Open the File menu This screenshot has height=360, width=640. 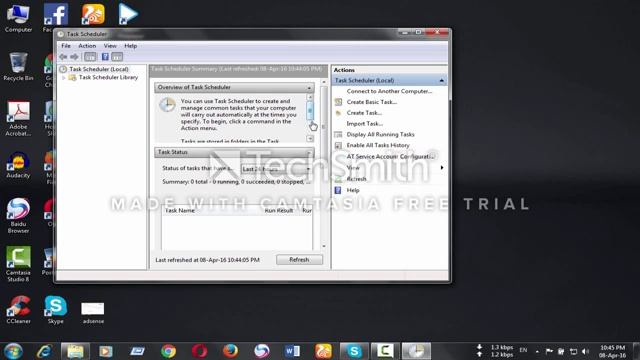click(66, 46)
